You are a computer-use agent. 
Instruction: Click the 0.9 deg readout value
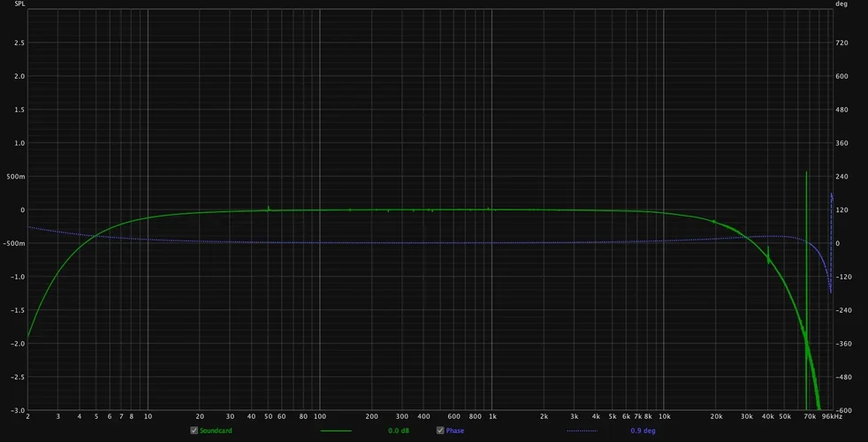[643, 431]
